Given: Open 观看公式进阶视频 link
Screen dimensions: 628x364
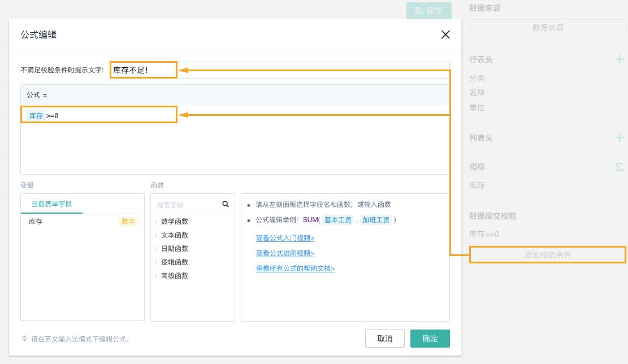Looking at the screenshot, I should click(285, 253).
